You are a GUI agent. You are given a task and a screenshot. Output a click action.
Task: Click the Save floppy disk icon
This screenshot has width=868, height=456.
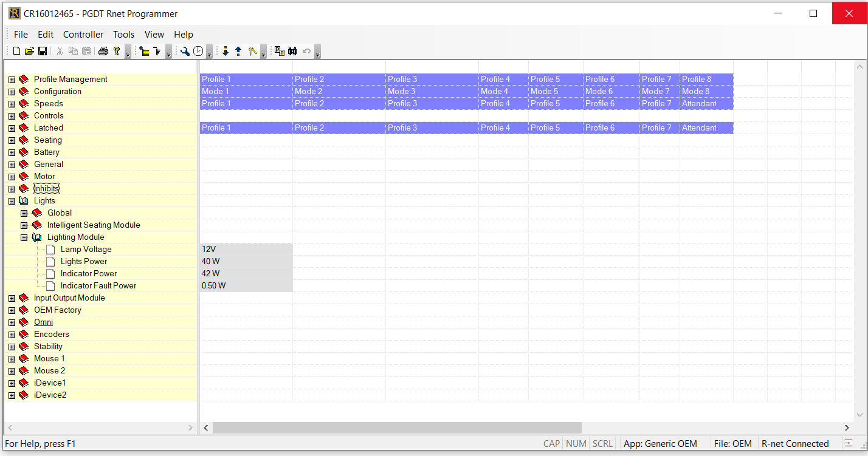tap(43, 52)
